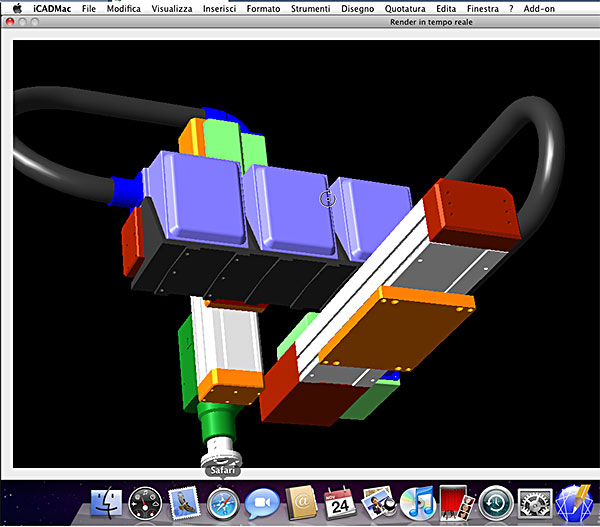Open the Add-on menu
The width and height of the screenshot is (600, 527).
tap(539, 8)
